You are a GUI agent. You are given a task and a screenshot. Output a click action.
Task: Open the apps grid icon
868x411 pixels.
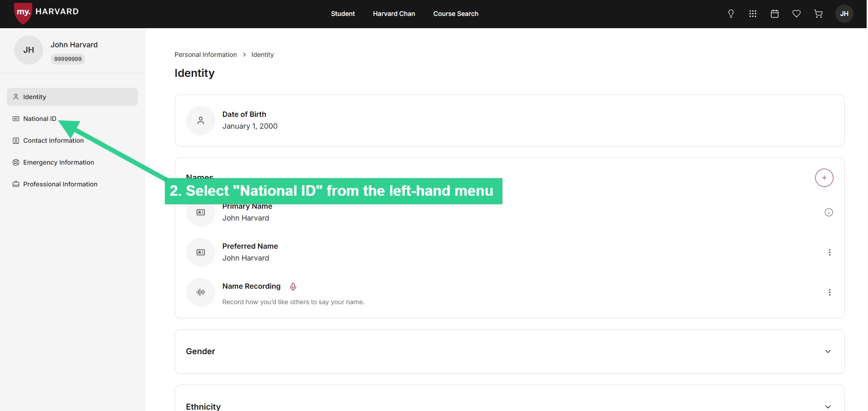(x=753, y=14)
